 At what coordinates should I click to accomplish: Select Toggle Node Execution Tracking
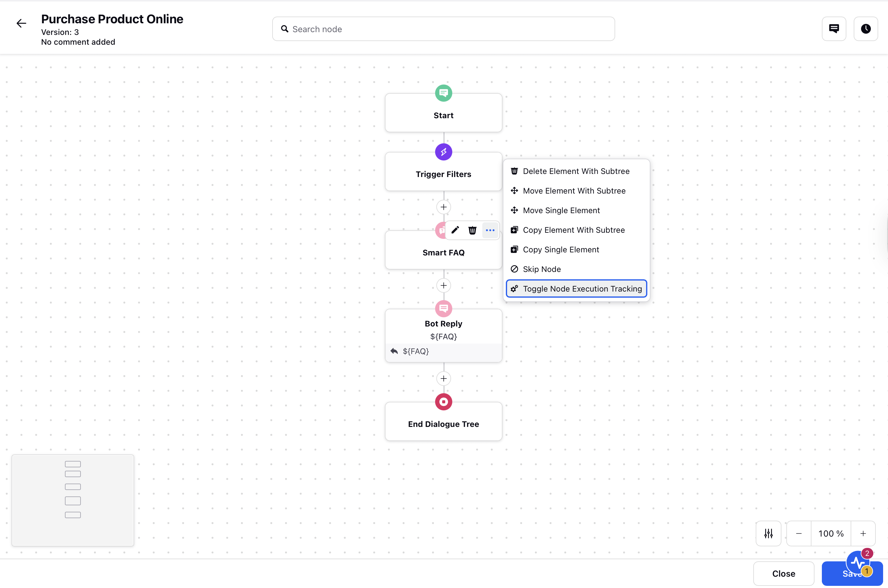click(576, 289)
